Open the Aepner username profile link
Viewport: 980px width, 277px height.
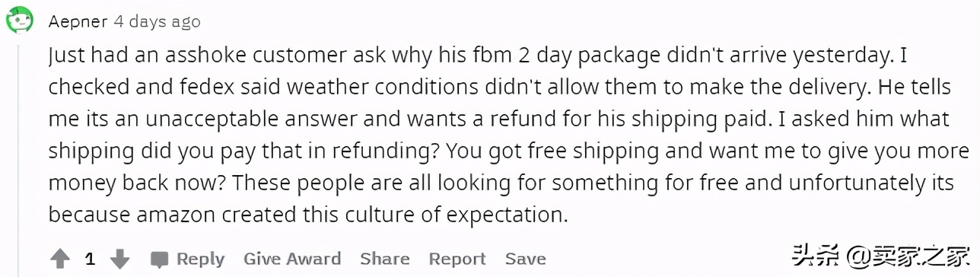[x=78, y=21]
